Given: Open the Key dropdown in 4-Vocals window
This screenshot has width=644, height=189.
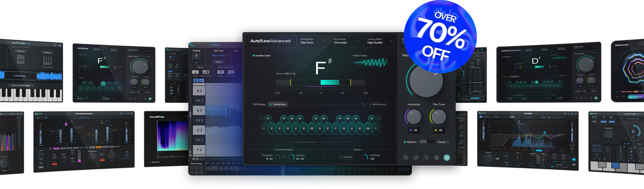Looking at the screenshot, I should 238,55.
